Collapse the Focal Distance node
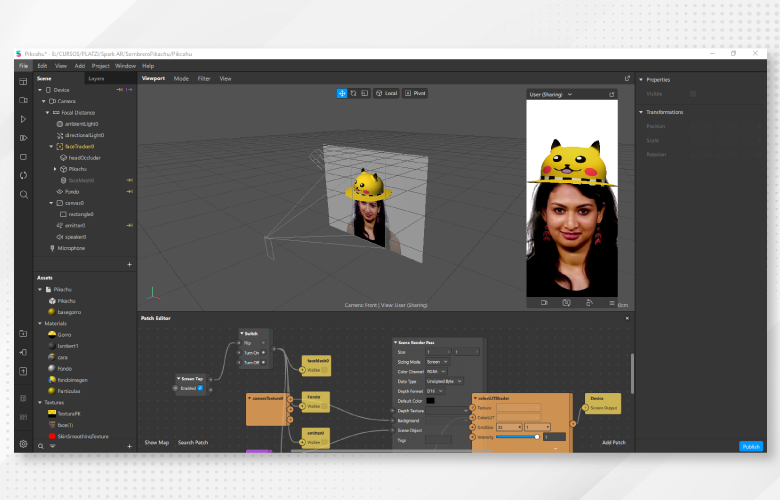The height and width of the screenshot is (500, 780). click(47, 112)
